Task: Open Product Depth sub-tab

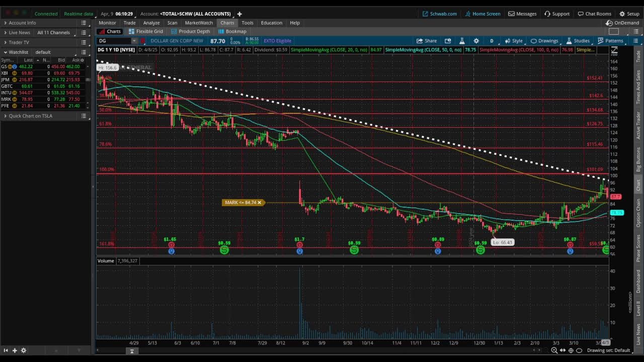Action: [x=190, y=31]
